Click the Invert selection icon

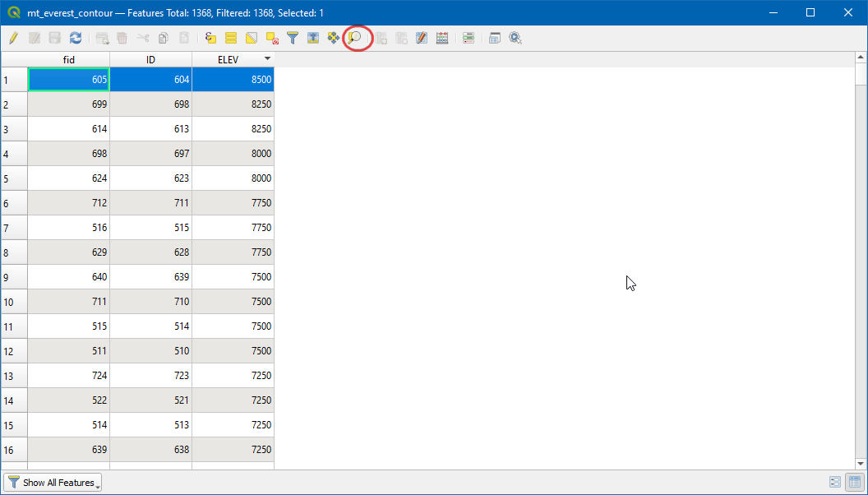coord(252,38)
